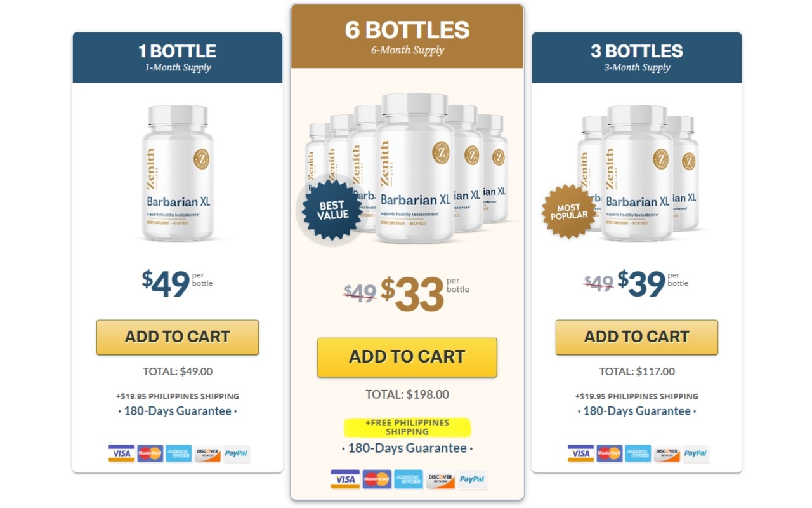The width and height of the screenshot is (812, 508).
Task: Add the 6 bottles package to cart
Action: coord(407,358)
